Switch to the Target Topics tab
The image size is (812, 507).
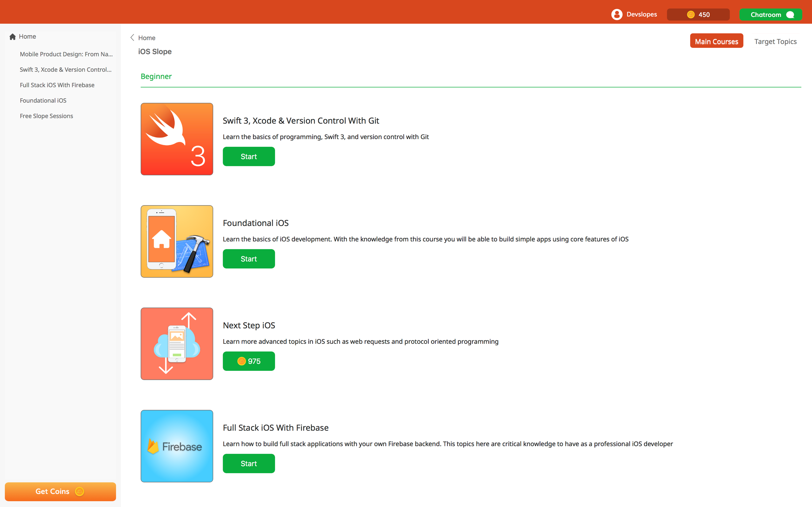click(x=775, y=41)
